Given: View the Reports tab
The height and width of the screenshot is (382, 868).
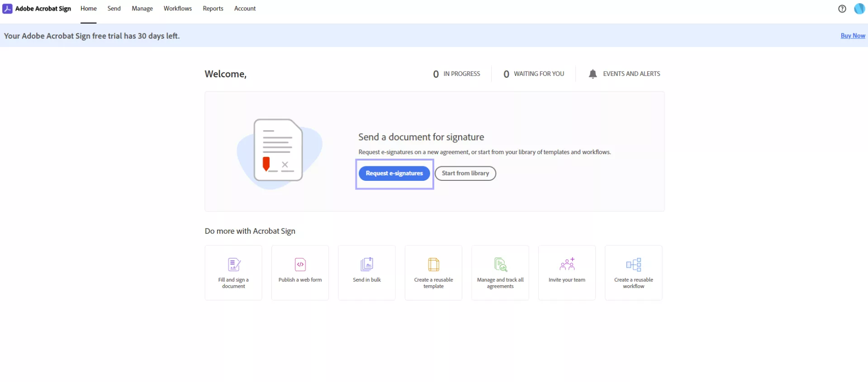Looking at the screenshot, I should [213, 9].
